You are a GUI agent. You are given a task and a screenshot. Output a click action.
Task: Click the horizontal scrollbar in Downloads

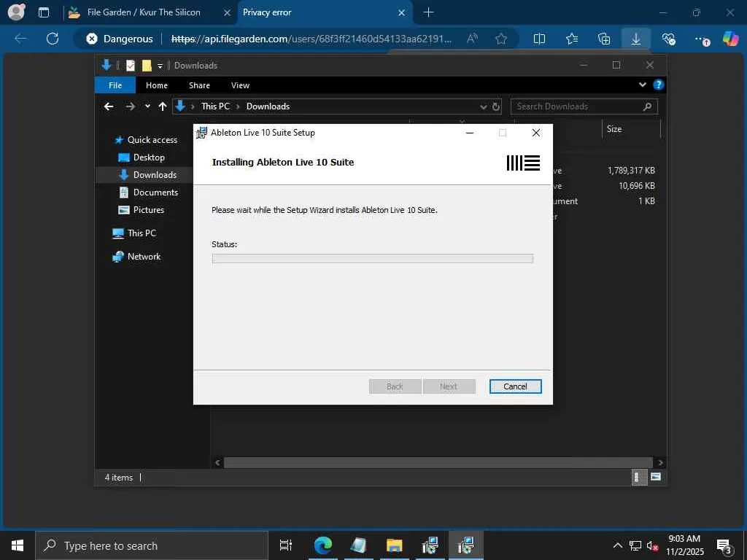pyautogui.click(x=438, y=462)
